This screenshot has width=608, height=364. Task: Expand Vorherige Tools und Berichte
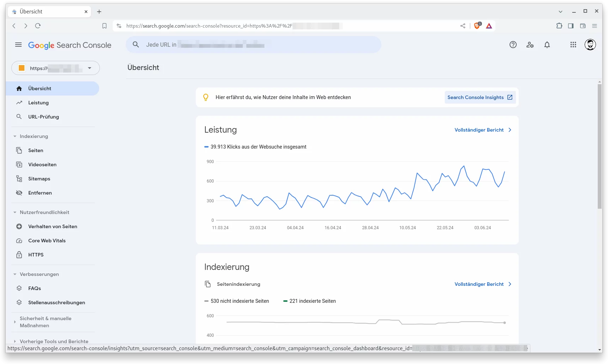point(15,341)
